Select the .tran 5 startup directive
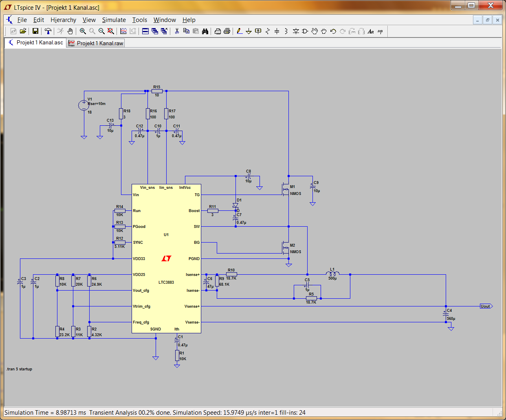This screenshot has height=420, width=506. [19, 369]
